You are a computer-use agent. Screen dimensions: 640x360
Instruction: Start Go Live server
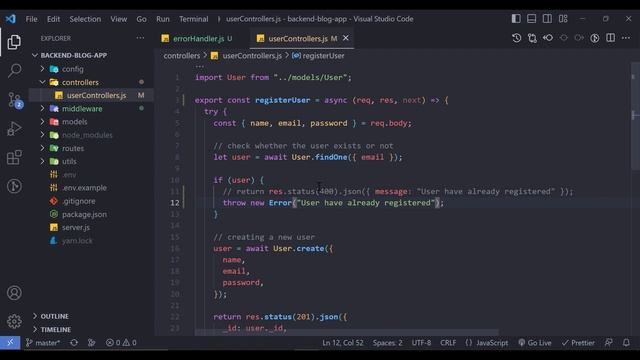click(535, 343)
